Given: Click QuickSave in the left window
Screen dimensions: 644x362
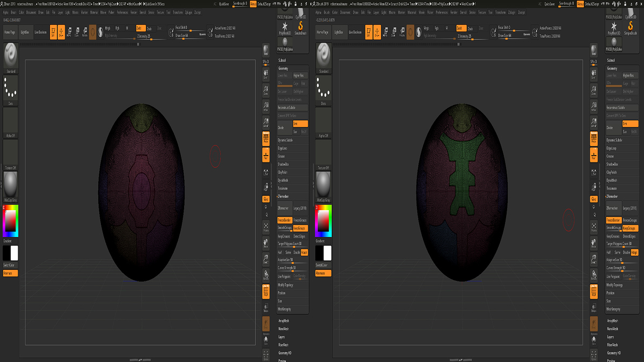Looking at the screenshot, I should (224, 4).
